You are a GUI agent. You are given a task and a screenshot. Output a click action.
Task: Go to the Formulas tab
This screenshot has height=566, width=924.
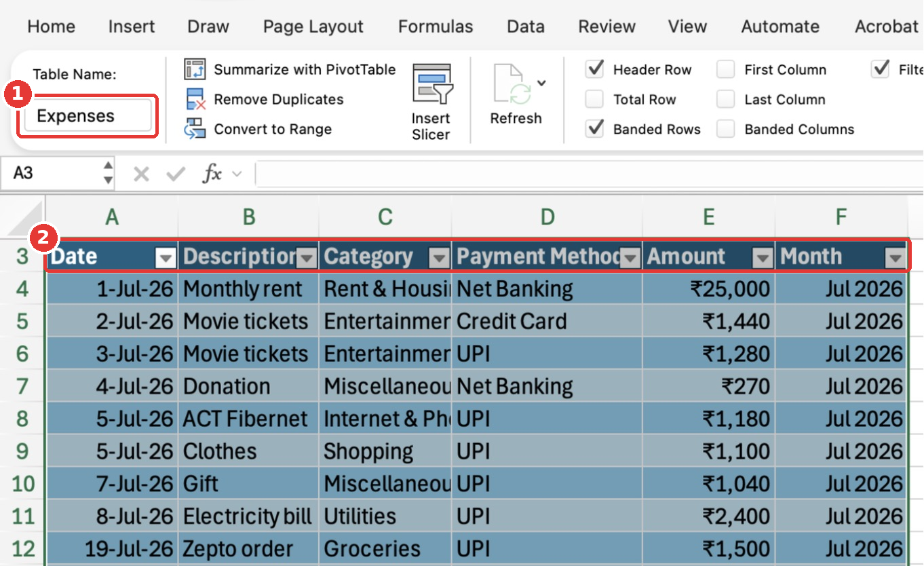coord(436,26)
